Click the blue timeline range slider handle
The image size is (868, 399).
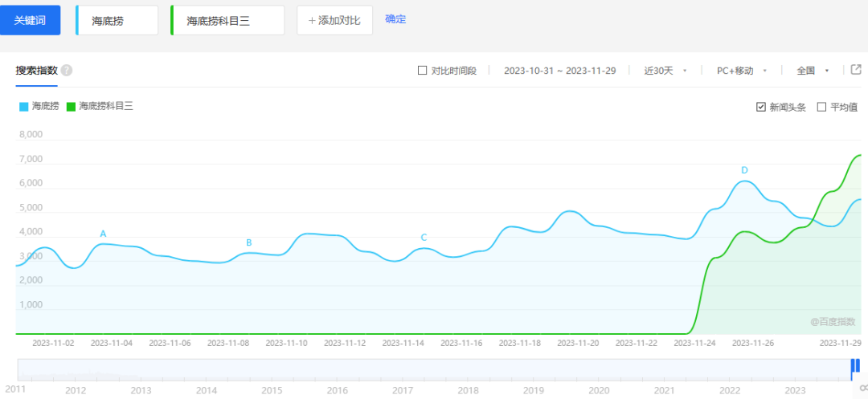855,366
